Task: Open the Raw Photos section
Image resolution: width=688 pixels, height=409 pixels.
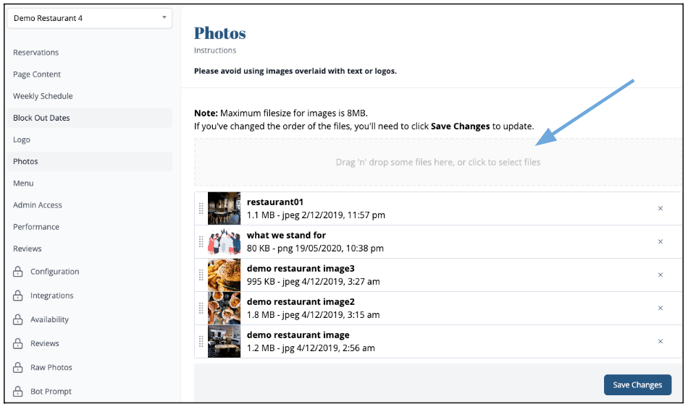Action: [x=51, y=367]
